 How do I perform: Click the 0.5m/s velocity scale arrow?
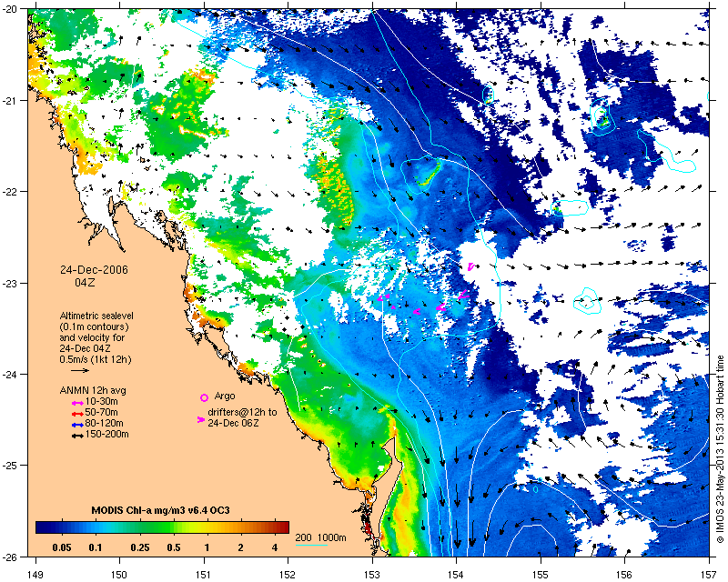click(x=80, y=370)
